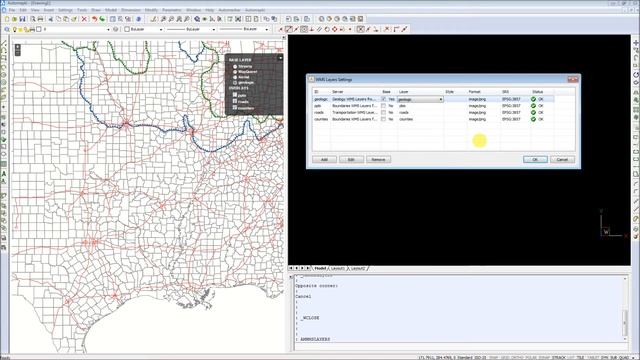
Task: Click the New drawing icon in toolbar
Action: [7, 19]
